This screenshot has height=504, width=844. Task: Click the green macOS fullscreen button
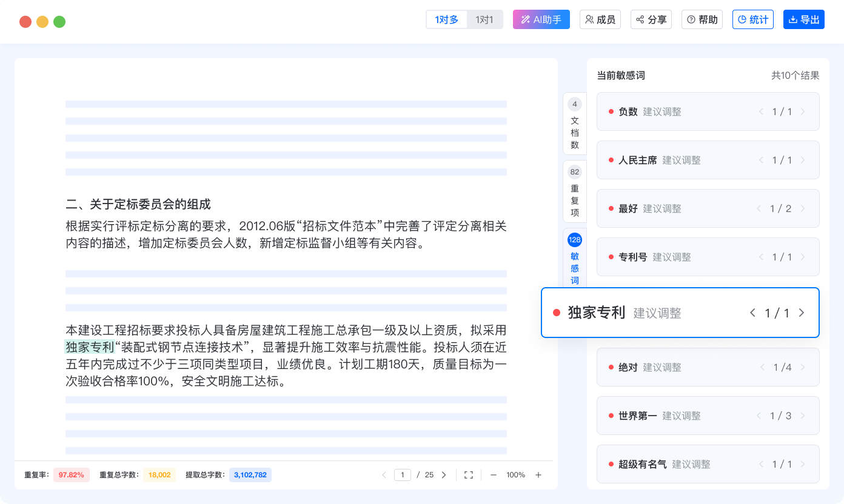pos(59,22)
